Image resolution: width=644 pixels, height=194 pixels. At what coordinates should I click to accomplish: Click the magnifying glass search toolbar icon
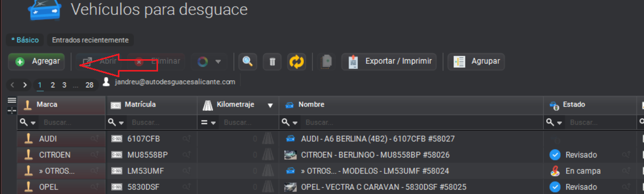[x=248, y=61]
